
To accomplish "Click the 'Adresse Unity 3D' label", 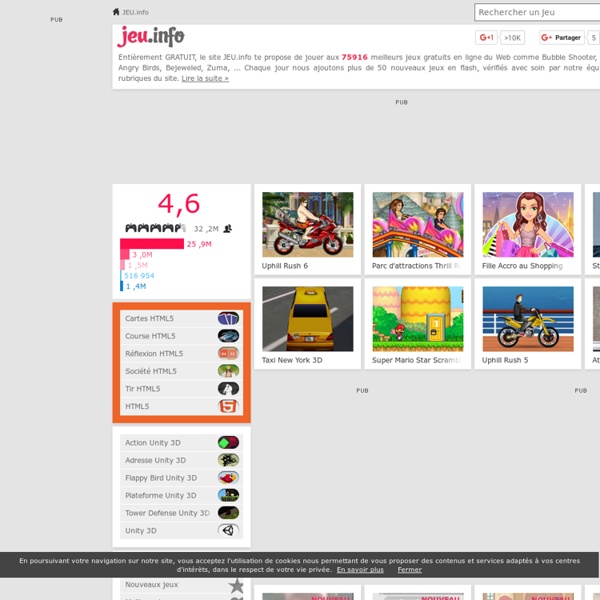I will coord(155,460).
